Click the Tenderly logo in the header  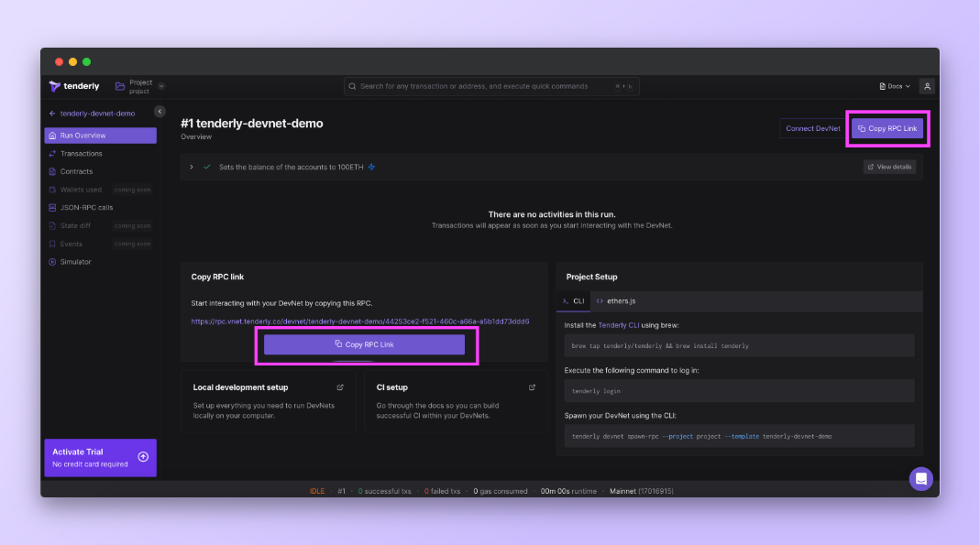tap(74, 86)
